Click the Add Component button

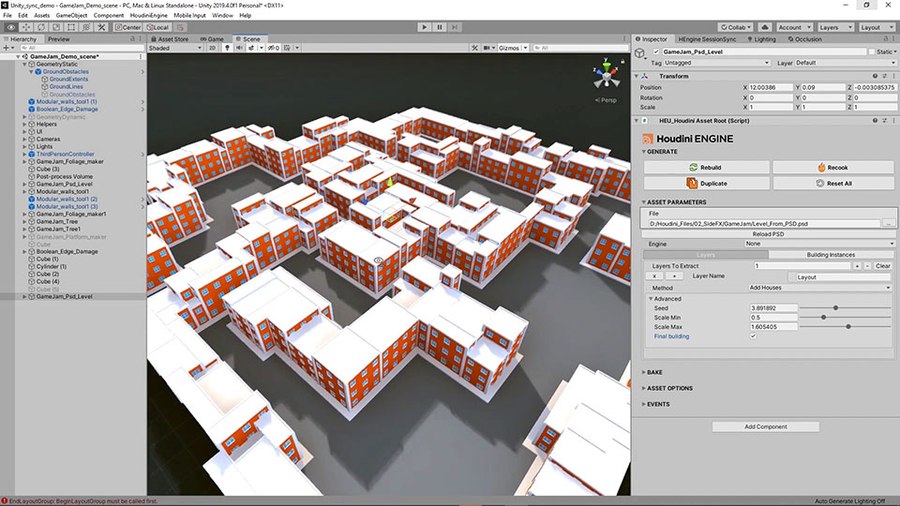point(766,427)
